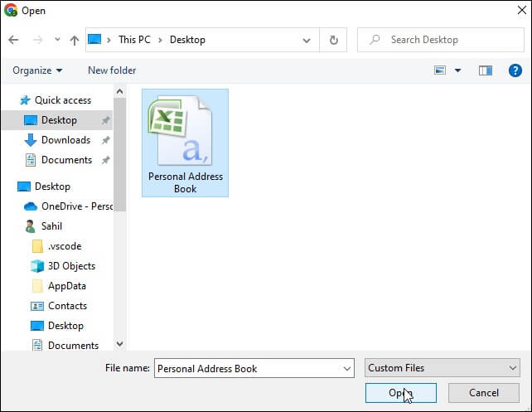Click the pin icon beside pinned Documents
The width and height of the screenshot is (532, 412).
tap(106, 160)
